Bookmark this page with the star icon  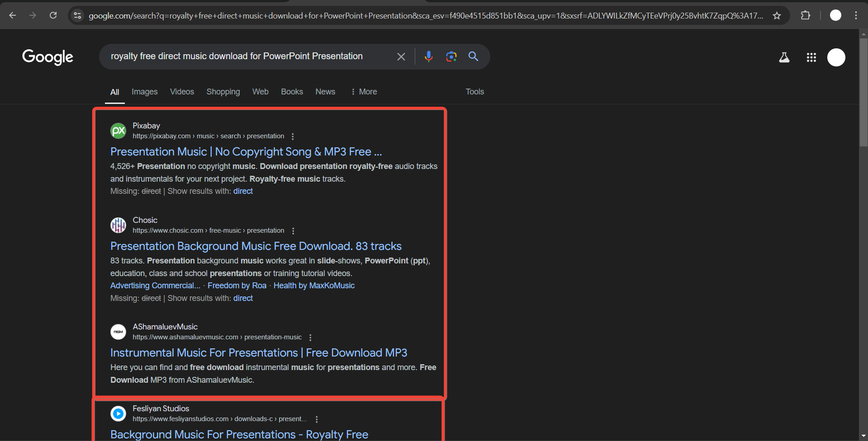(x=777, y=16)
